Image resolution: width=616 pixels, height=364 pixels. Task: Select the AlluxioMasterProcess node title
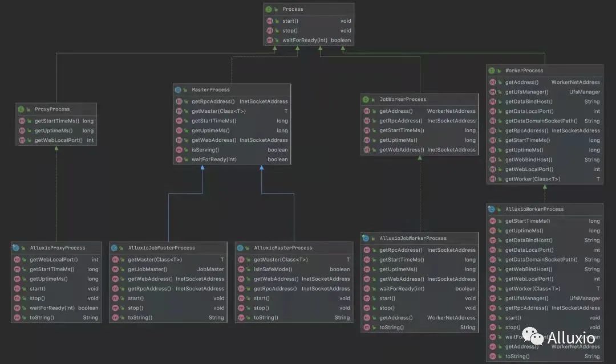[x=283, y=248]
